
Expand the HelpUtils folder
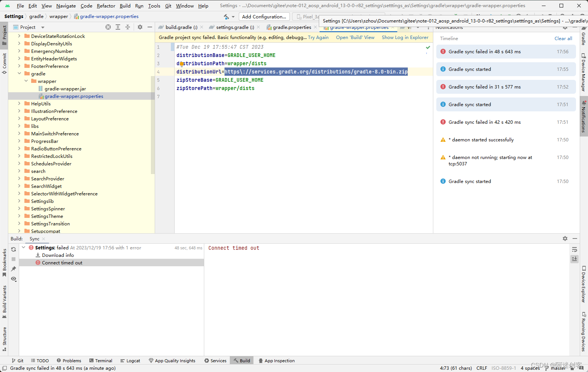pyautogui.click(x=20, y=103)
